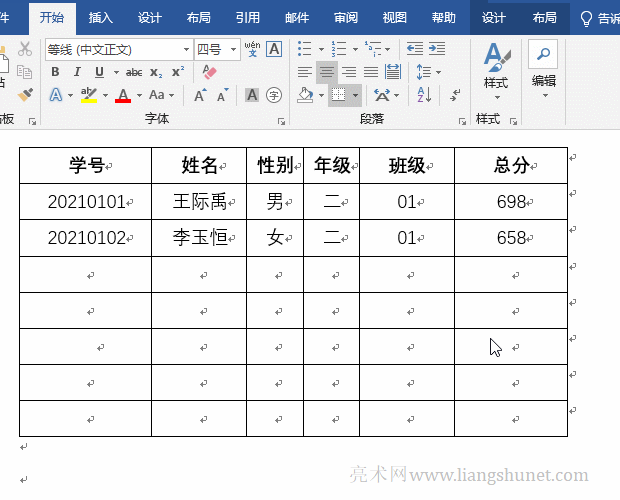Click the Copy icon
Viewport: 620px width, 500px height.
[25, 72]
